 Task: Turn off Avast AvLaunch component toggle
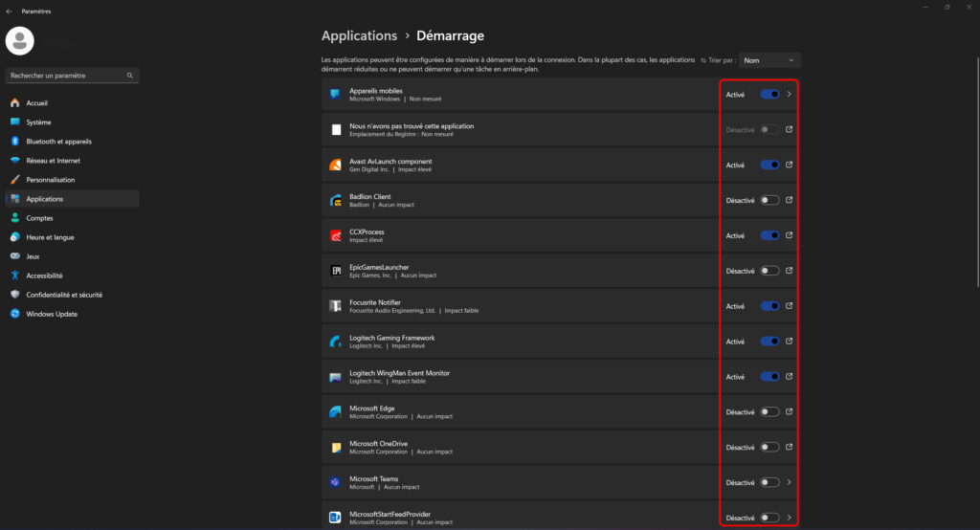770,165
